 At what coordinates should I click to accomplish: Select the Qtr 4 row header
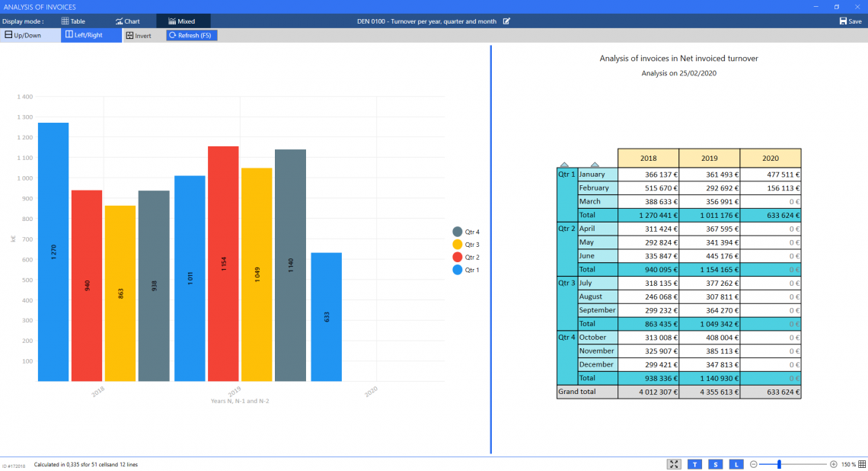click(x=566, y=357)
